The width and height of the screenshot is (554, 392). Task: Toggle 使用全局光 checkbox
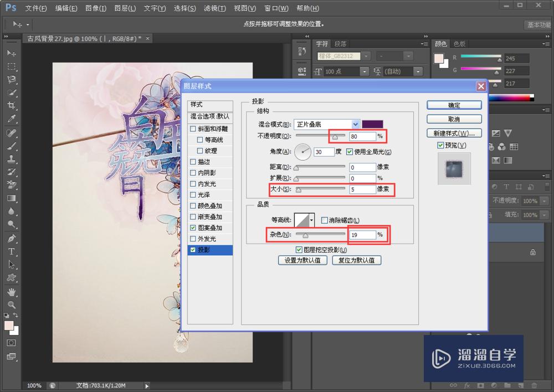[350, 152]
